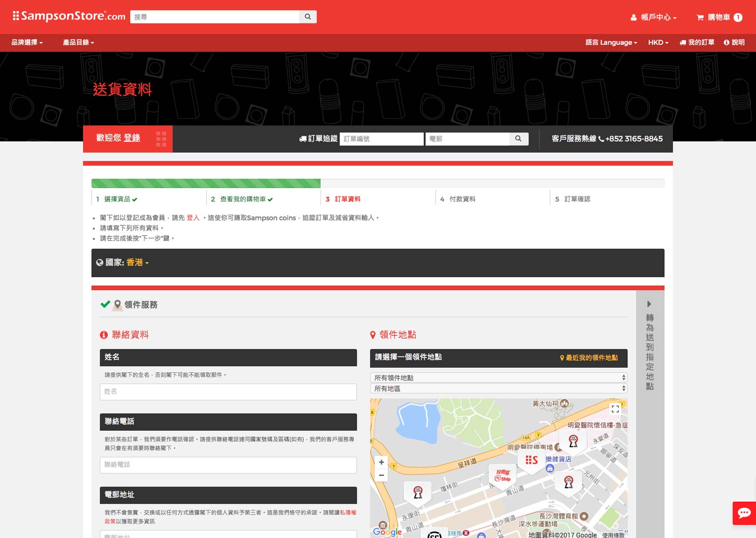Screen dimensions: 756x538
Task: Click the 黃大仙祠 landmark icon on map
Action: (x=564, y=403)
